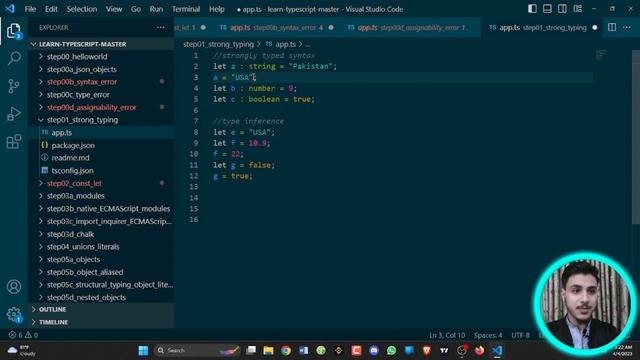The width and height of the screenshot is (640, 360).
Task: Open Task View from the taskbar
Action: pyautogui.click(x=251, y=351)
